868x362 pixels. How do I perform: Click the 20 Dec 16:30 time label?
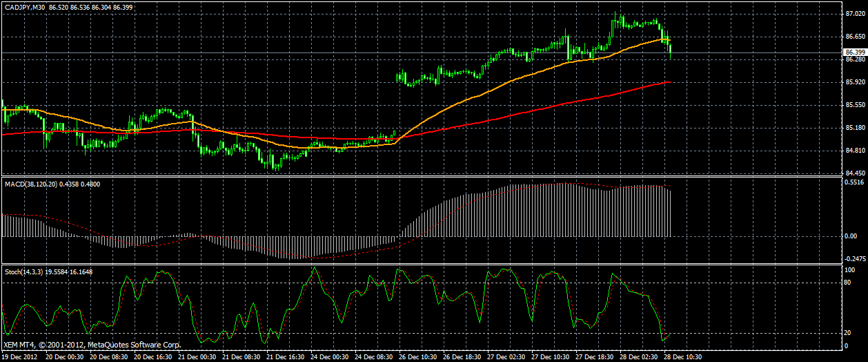coord(152,357)
